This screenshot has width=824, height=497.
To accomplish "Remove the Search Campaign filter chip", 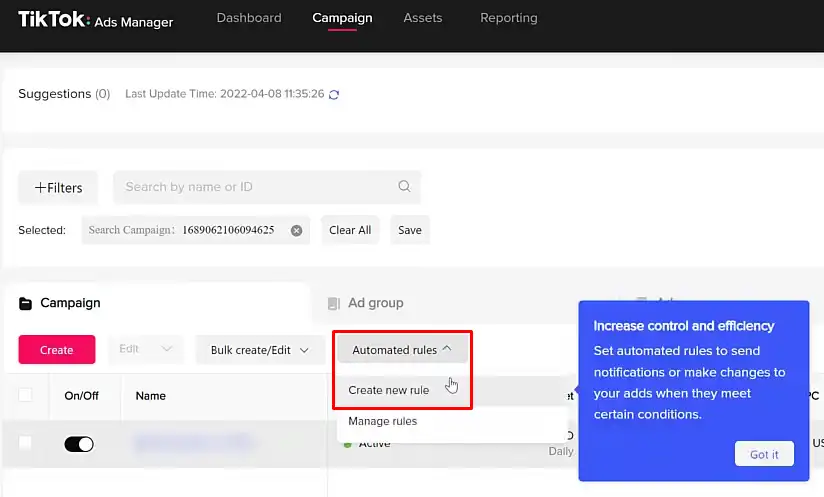I will 296,231.
